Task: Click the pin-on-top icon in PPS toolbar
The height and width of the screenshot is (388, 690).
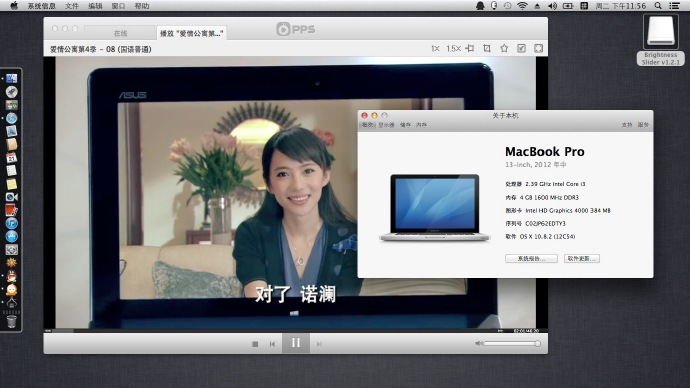Action: tap(470, 48)
